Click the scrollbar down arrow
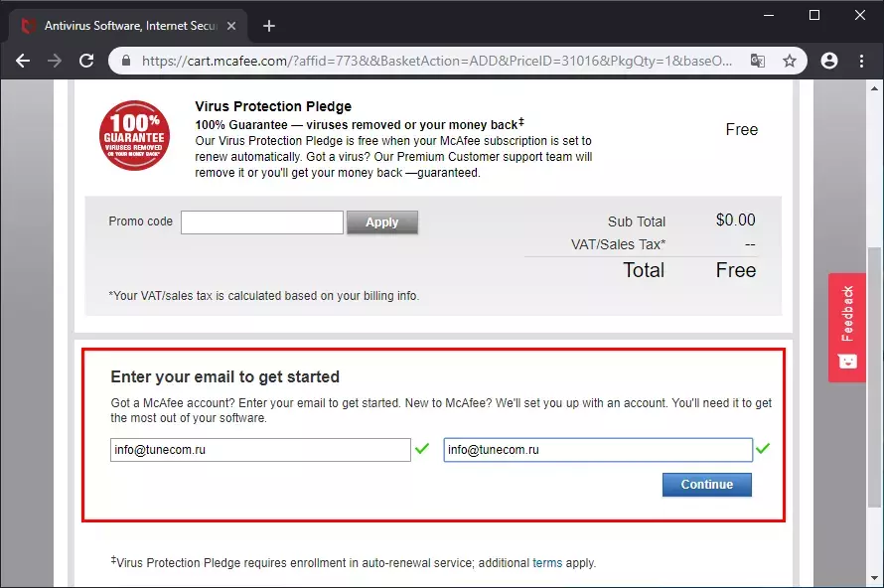The width and height of the screenshot is (884, 588). (874, 578)
